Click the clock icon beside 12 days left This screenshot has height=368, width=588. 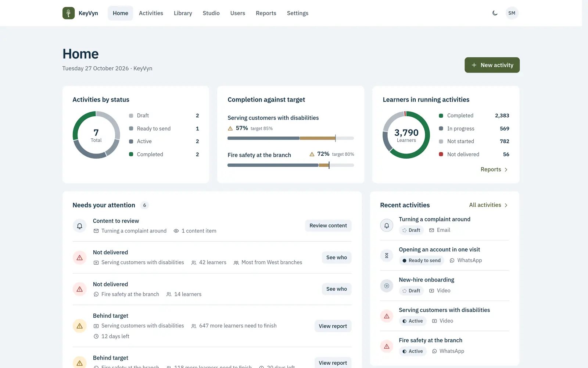tap(96, 336)
